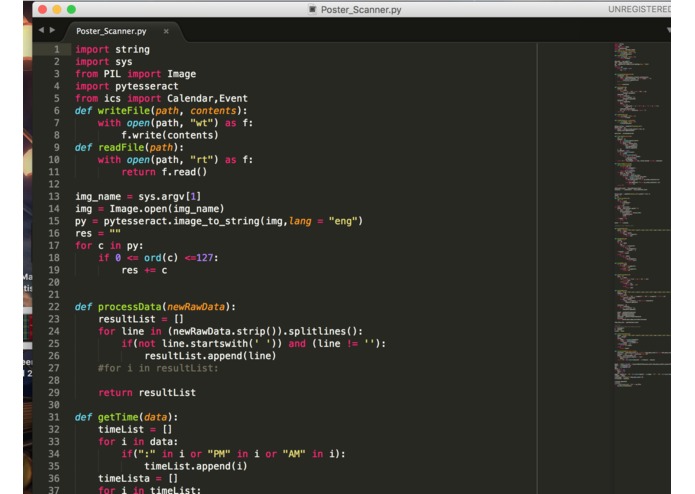Click the file icon in title bar
The image size is (695, 494).
click(x=312, y=9)
